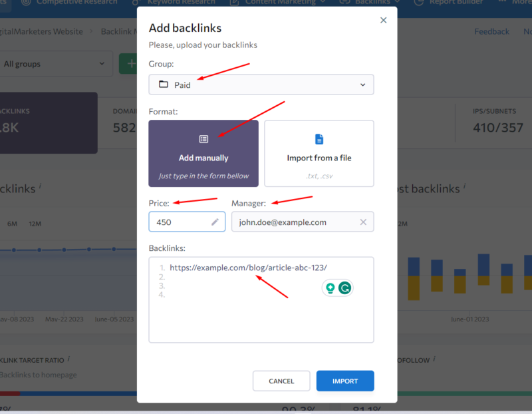
Task: Open the Feedback link in the background page
Action: point(491,31)
